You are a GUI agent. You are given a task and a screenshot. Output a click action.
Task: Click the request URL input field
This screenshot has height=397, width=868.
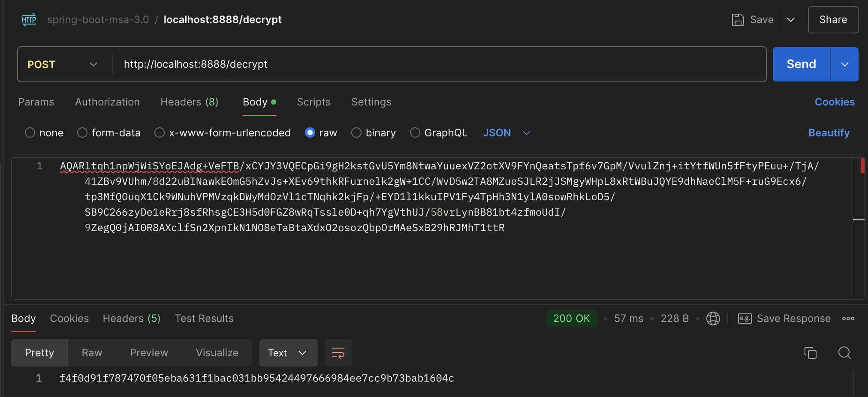[439, 64]
